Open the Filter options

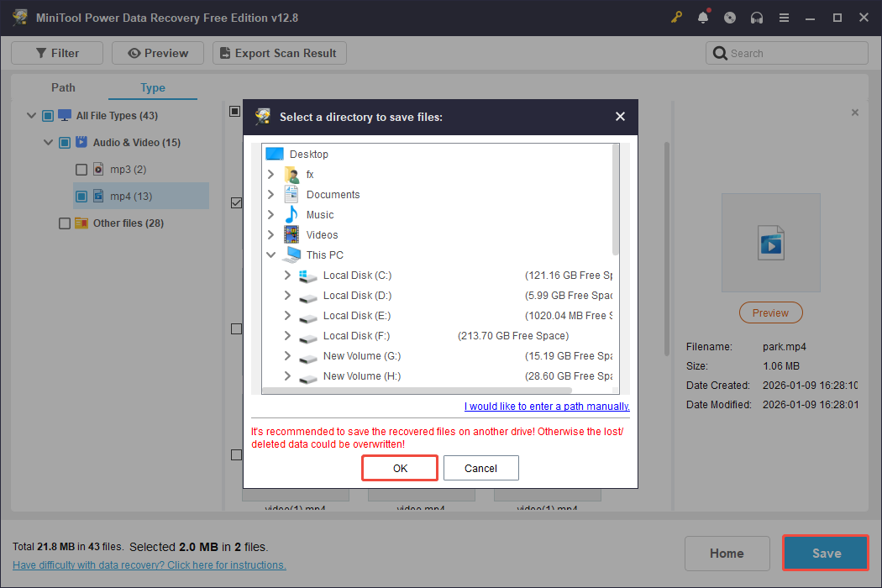(x=56, y=52)
